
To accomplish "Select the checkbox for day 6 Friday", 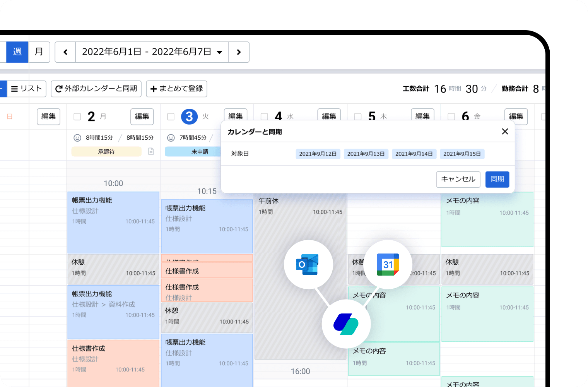I will (451, 116).
